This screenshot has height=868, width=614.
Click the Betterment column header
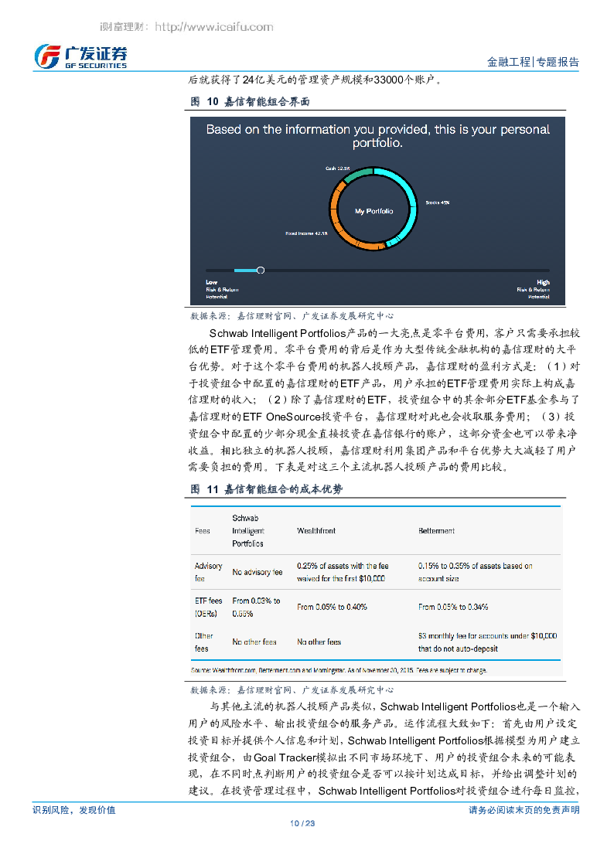coord(436,531)
